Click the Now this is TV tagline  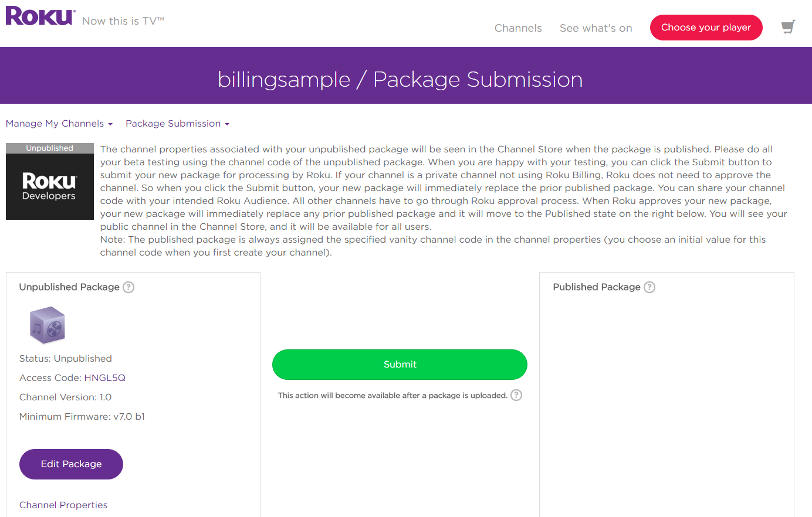pos(123,21)
